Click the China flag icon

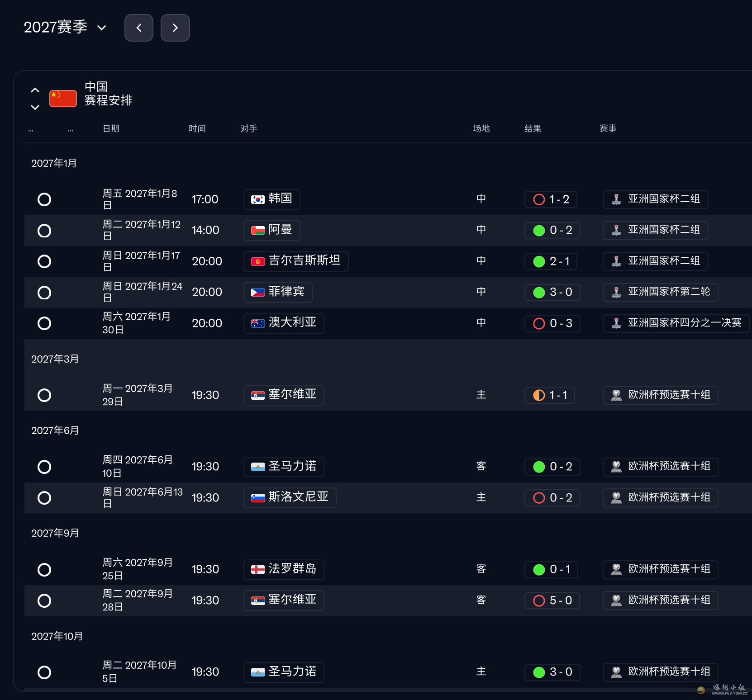pos(63,99)
